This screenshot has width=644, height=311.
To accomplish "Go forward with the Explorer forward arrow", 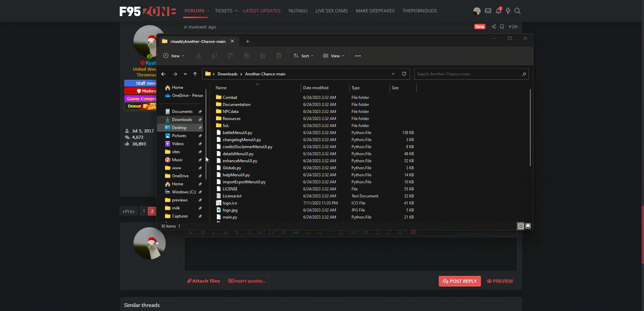I will pos(175,74).
